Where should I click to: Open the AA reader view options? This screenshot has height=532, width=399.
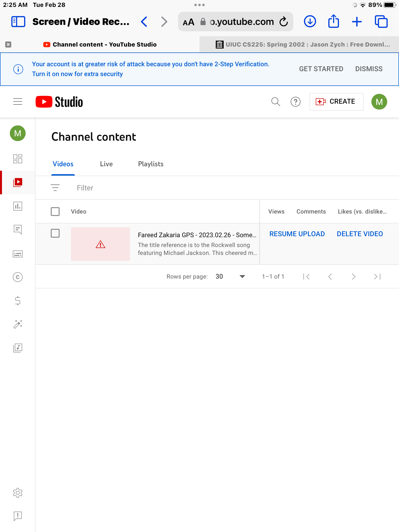tap(189, 22)
